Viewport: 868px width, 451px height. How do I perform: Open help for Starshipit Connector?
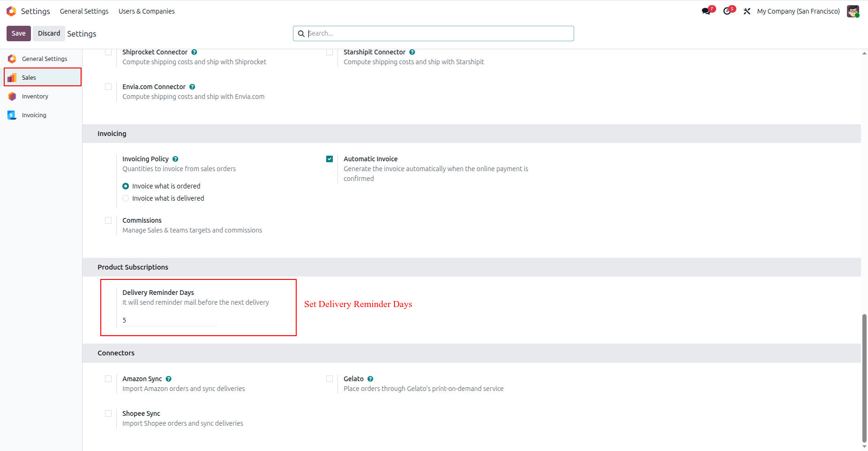[412, 52]
